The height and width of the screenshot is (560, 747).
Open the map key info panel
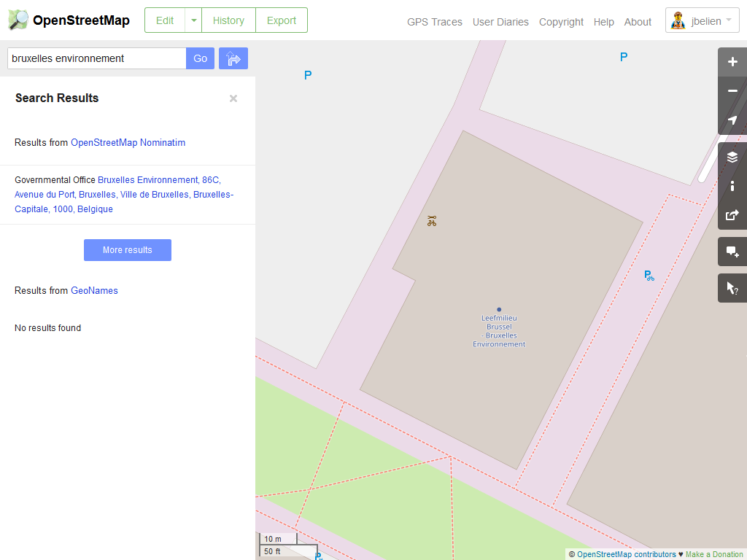coord(732,186)
